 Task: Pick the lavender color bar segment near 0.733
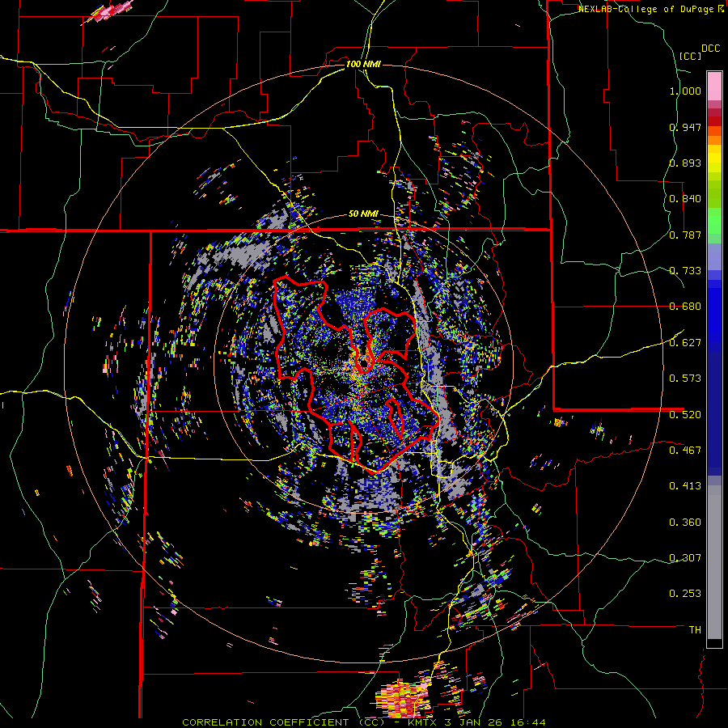click(714, 256)
